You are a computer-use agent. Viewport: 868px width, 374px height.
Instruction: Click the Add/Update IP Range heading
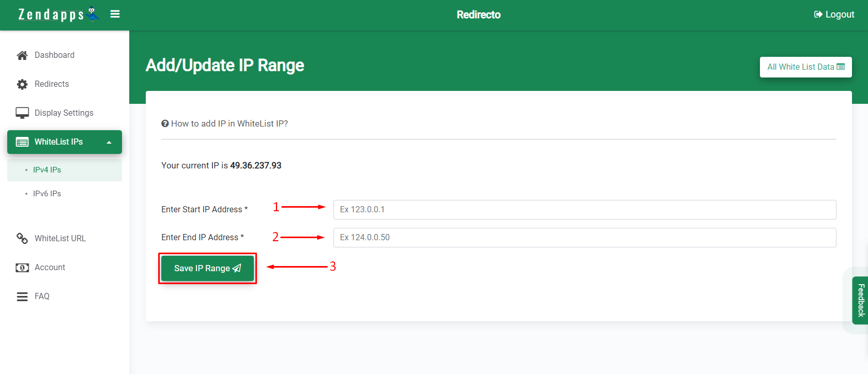click(225, 66)
